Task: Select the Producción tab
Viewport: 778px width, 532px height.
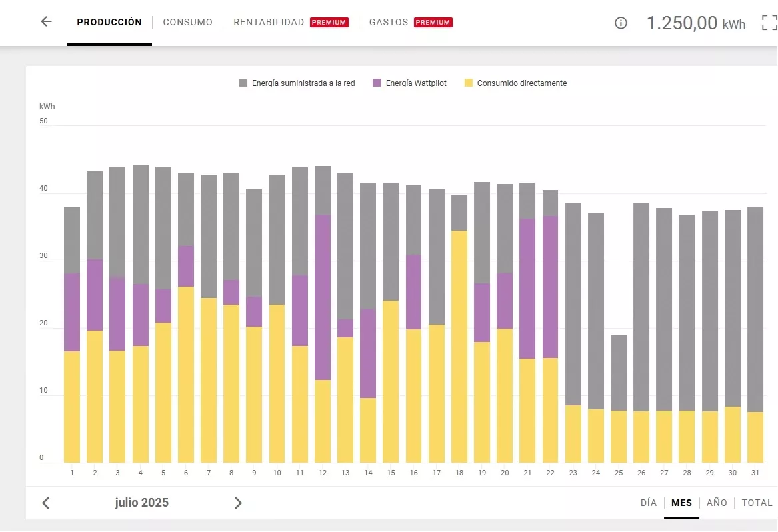Action: [109, 22]
